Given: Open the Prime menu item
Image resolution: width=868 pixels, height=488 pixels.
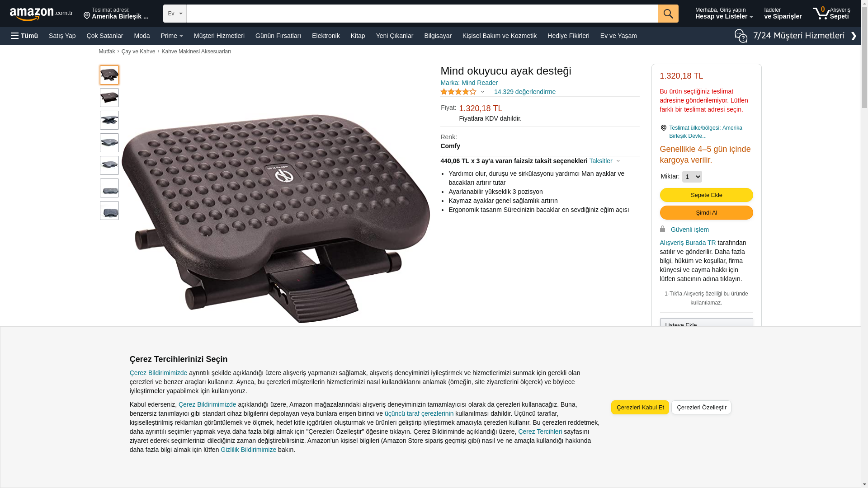Looking at the screenshot, I should point(172,36).
